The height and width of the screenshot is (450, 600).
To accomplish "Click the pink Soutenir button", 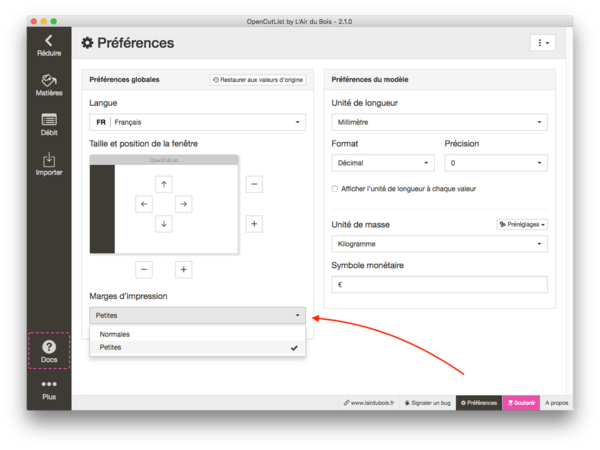I will (521, 402).
